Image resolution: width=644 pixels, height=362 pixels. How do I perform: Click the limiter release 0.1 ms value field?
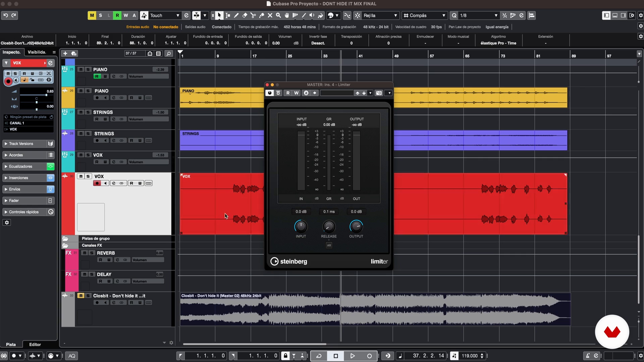[x=329, y=212]
